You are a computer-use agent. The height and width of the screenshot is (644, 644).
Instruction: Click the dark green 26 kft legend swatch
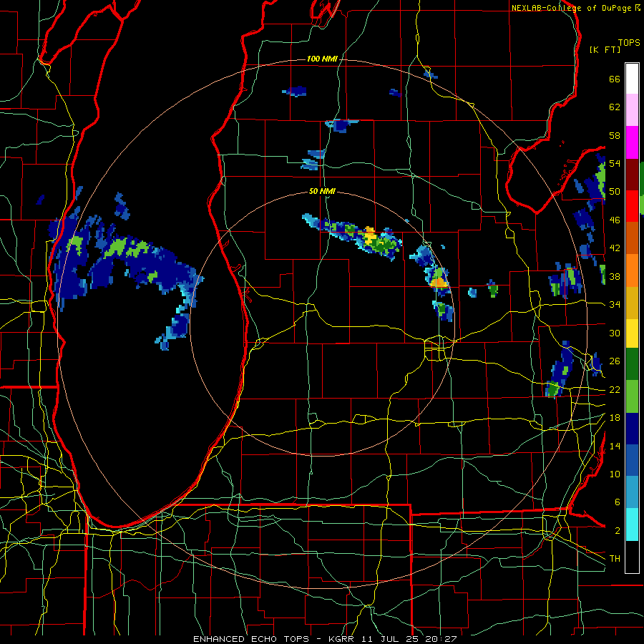point(632,364)
